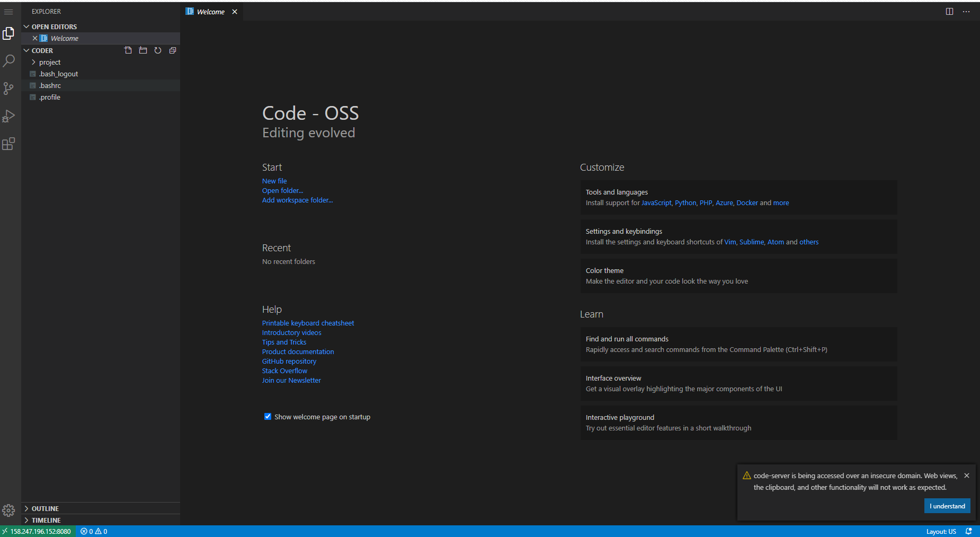Install Python language support
Screen dimensions: 980x537
(x=685, y=203)
